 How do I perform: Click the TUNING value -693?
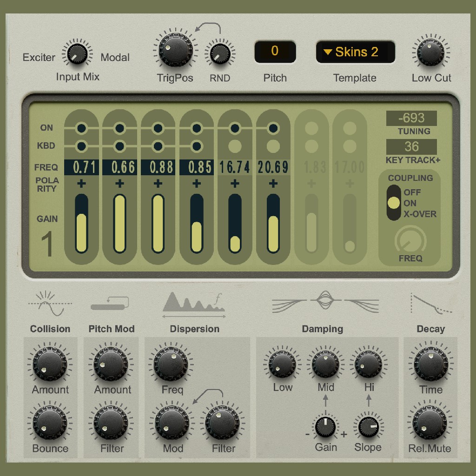[411, 118]
